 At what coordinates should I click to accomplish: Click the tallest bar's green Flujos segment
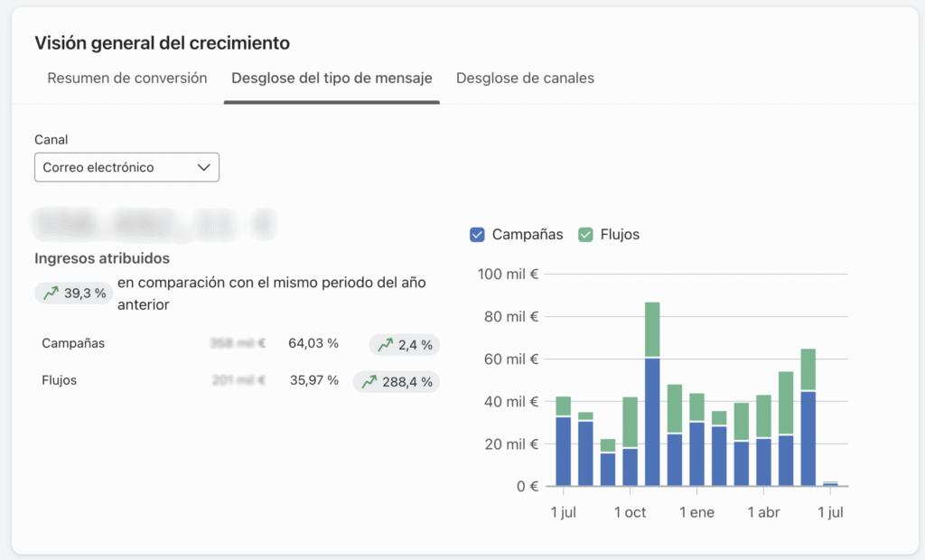point(652,330)
